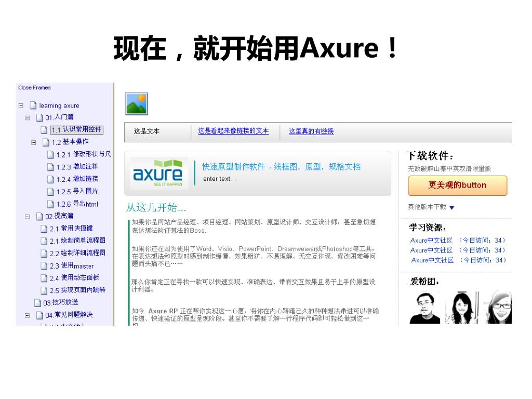532x399 pixels.
Task: Click the Close Frames link
Action: 34,87
